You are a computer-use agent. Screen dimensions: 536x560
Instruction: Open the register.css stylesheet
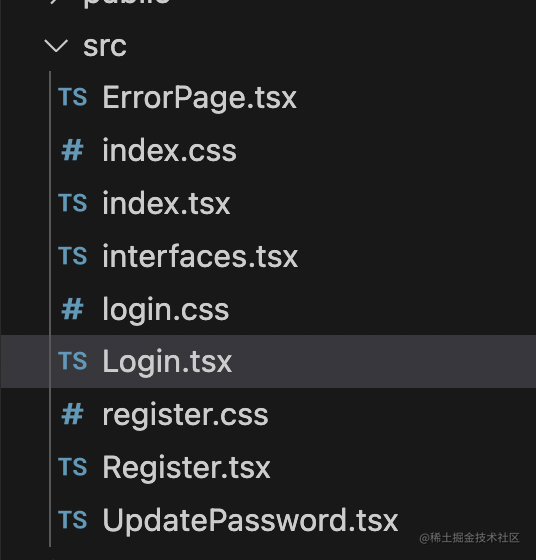185,415
